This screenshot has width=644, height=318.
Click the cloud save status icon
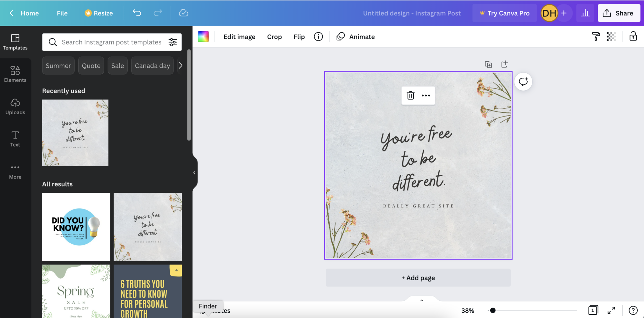click(x=183, y=13)
